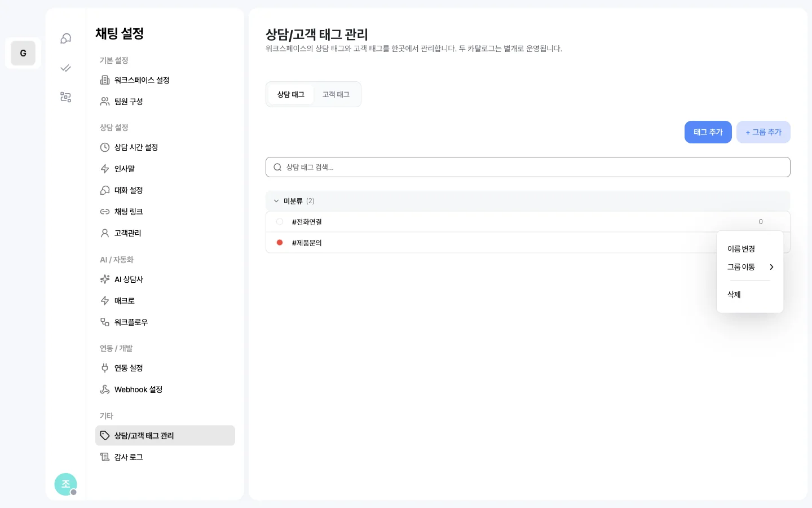Open the chat inbox icon in left rail

coord(66,38)
